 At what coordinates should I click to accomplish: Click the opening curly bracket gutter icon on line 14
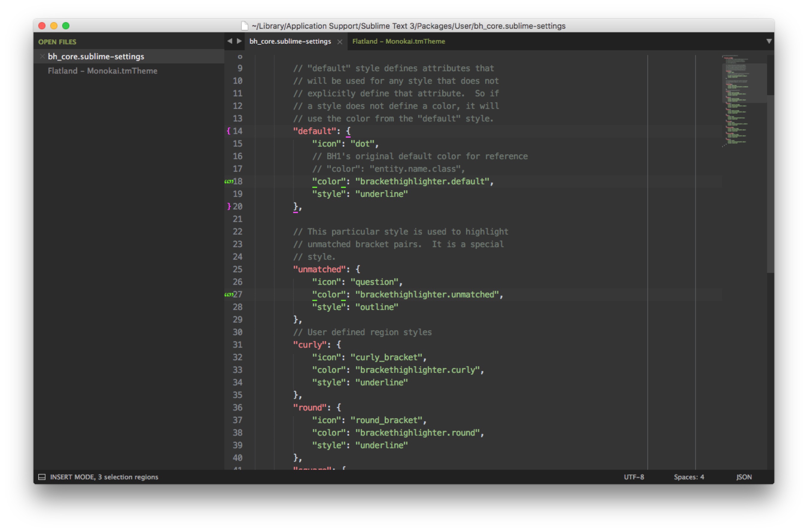click(x=229, y=131)
